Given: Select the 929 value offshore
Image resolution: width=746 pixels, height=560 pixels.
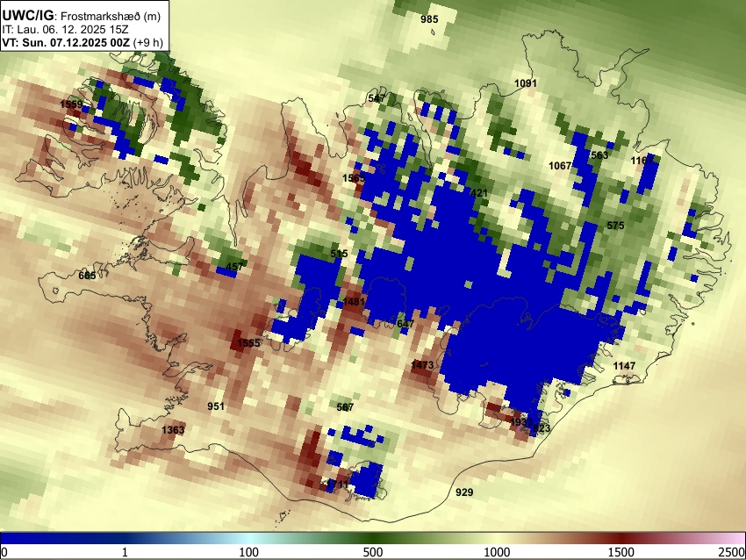Looking at the screenshot, I should click(x=464, y=492).
